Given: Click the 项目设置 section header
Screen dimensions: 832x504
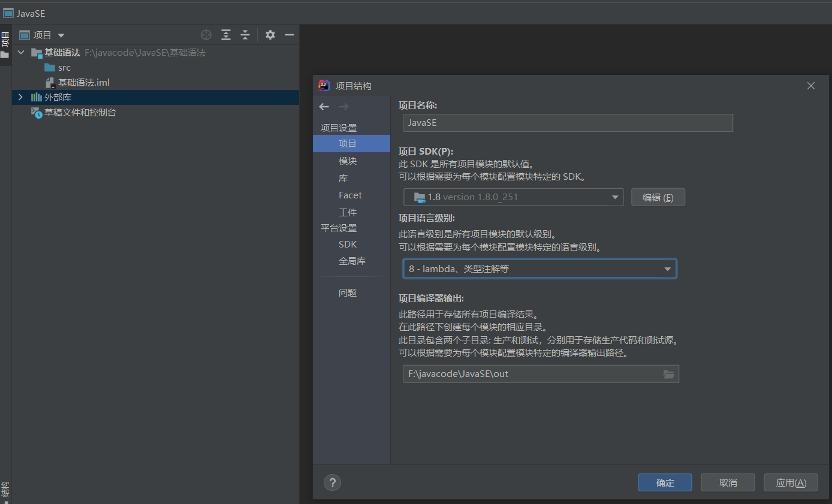Looking at the screenshot, I should point(339,128).
